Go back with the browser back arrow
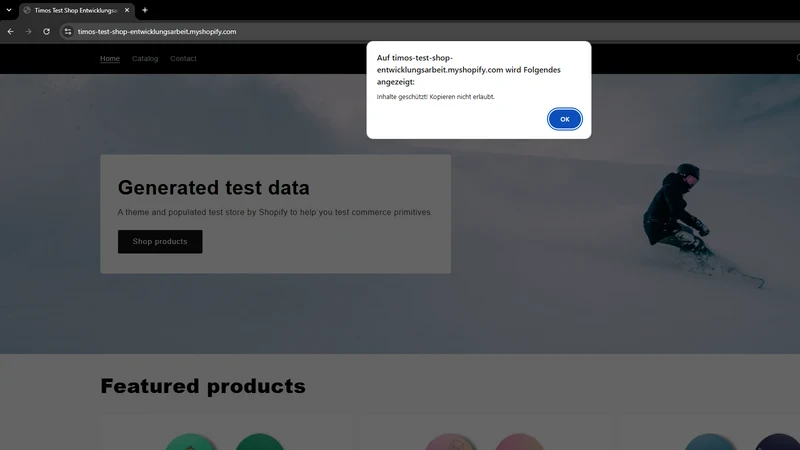800x450 pixels. click(11, 32)
